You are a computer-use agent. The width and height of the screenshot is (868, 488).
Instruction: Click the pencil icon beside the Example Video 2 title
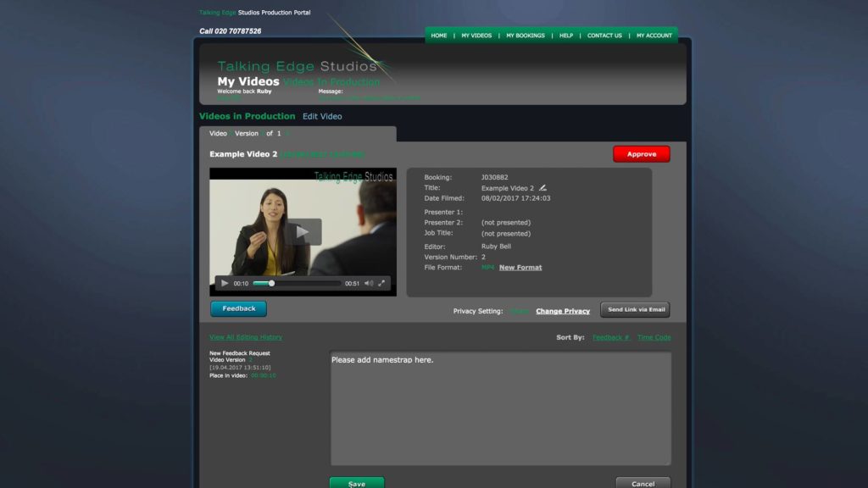543,188
